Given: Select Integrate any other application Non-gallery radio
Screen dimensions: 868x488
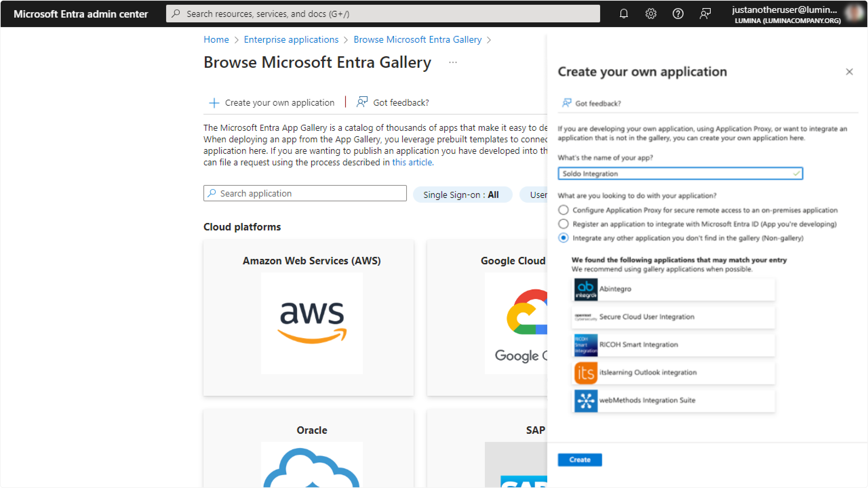Looking at the screenshot, I should click(563, 238).
